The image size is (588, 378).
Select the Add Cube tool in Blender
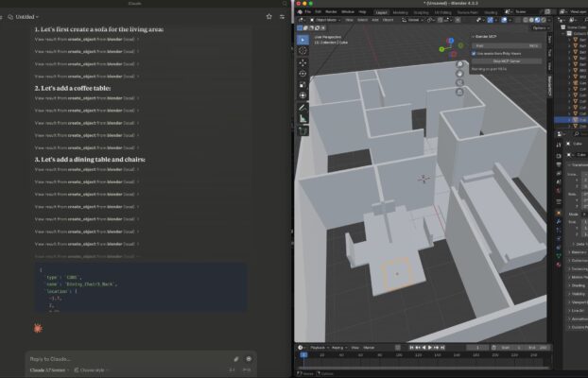303,130
